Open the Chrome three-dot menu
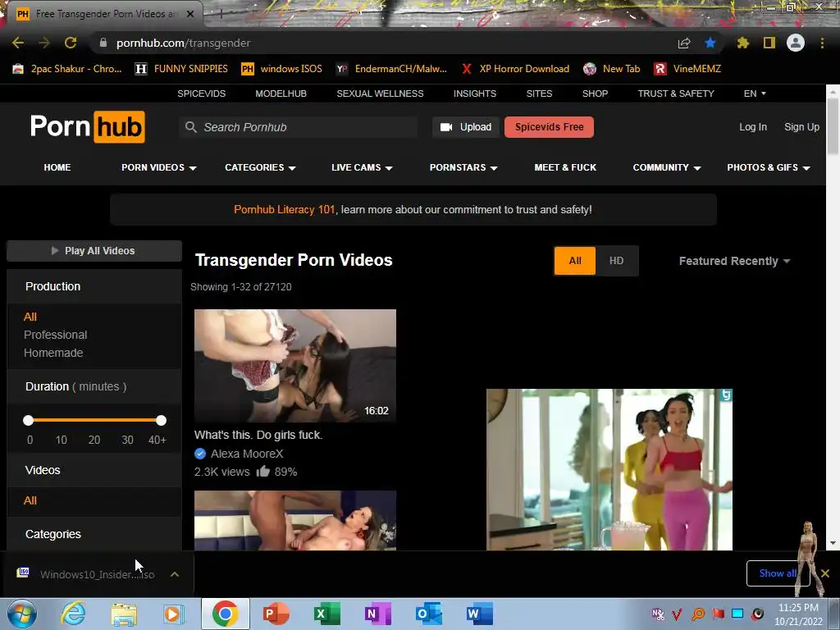The width and height of the screenshot is (840, 630). [822, 43]
